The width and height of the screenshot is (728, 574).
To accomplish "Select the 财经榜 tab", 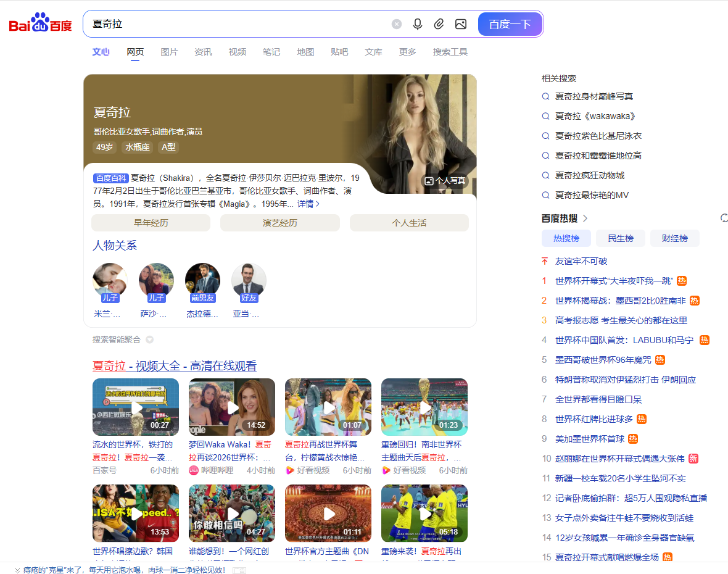I will 674,238.
